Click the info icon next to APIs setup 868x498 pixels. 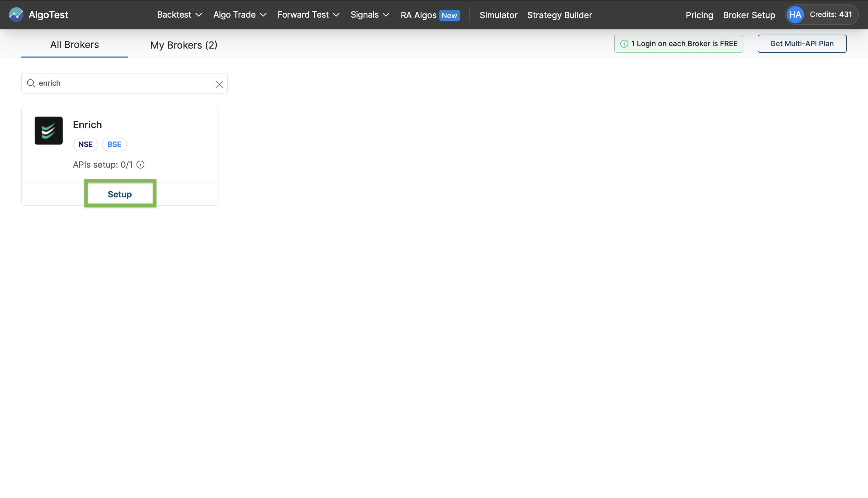coord(140,165)
